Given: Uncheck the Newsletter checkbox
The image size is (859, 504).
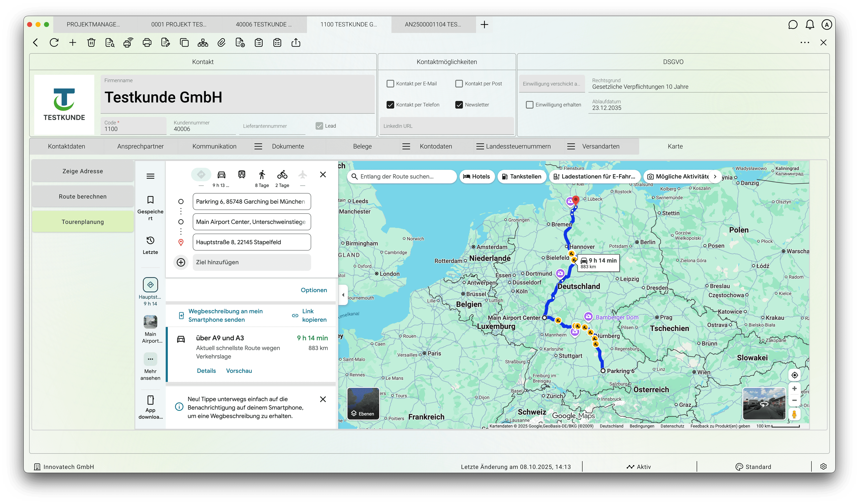Looking at the screenshot, I should (x=459, y=105).
